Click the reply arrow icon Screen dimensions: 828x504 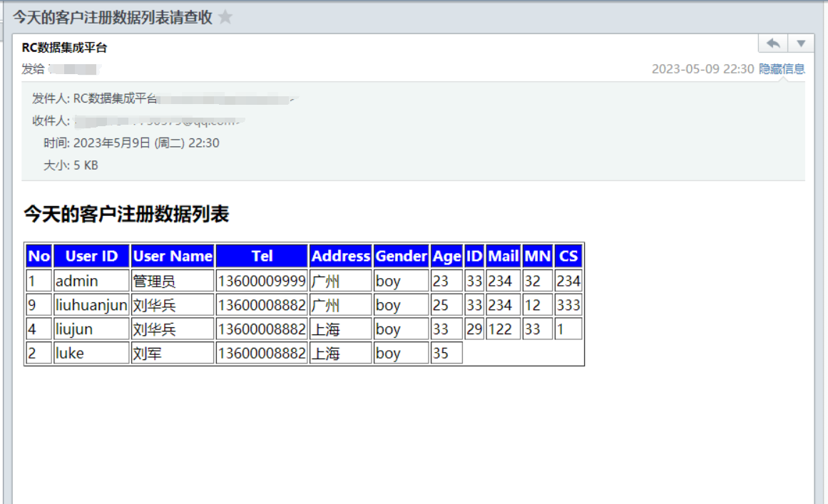click(773, 43)
